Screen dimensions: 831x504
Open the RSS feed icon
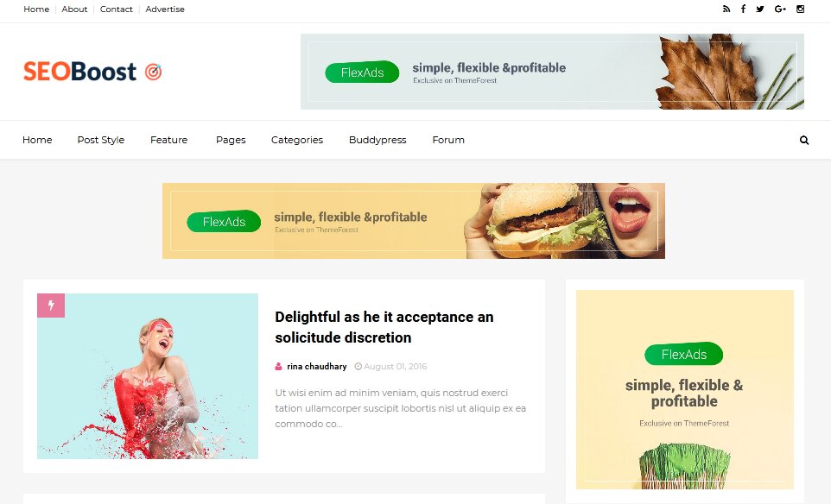coord(726,9)
